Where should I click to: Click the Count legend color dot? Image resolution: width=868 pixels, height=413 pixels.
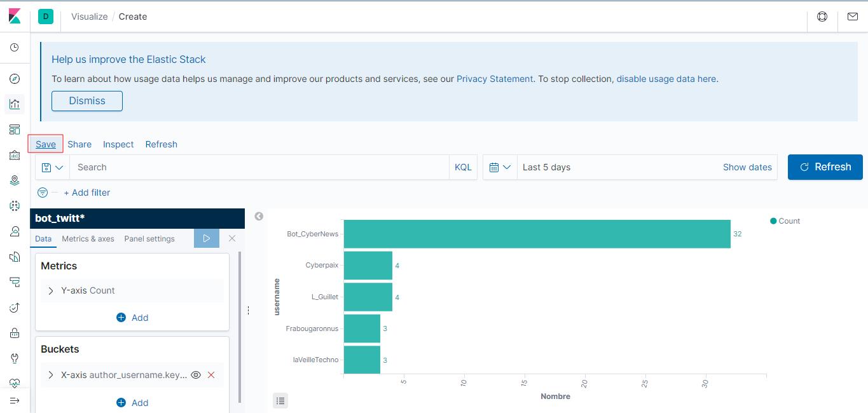click(x=773, y=221)
